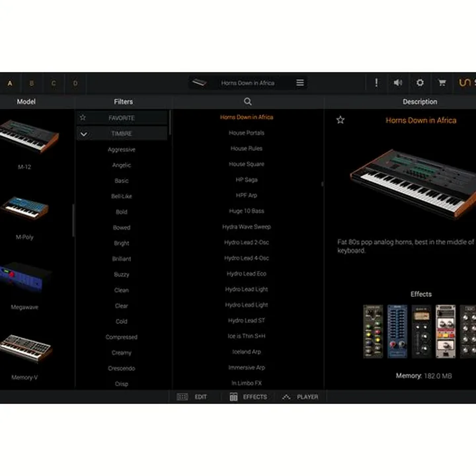This screenshot has width=476, height=476.
Task: Select the Bell-Like timbre filter
Action: pos(122,196)
